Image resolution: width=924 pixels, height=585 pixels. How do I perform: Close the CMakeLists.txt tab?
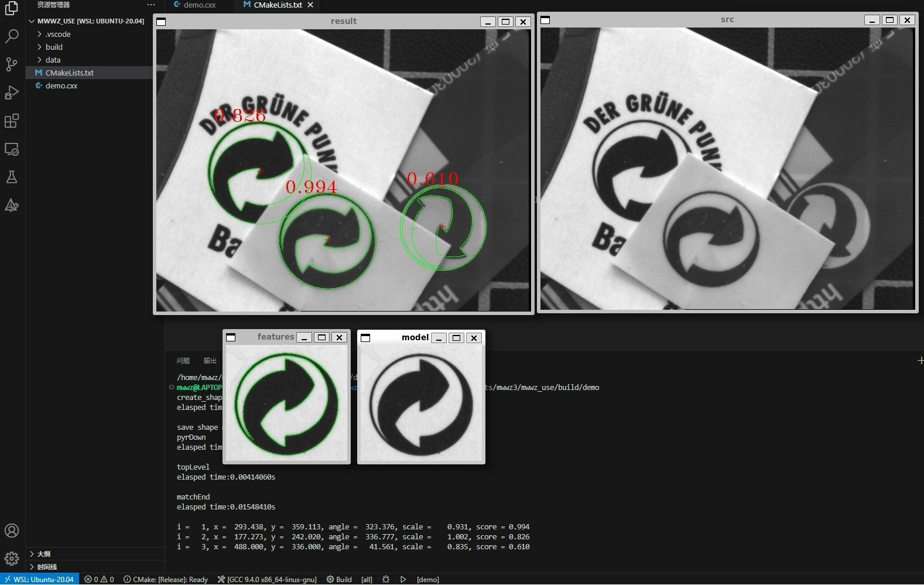click(x=310, y=5)
